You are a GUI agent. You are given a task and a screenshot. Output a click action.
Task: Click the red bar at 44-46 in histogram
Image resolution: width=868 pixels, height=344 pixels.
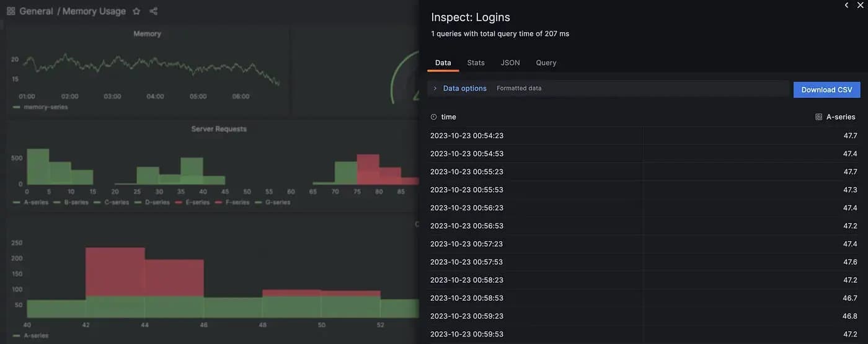point(174,278)
